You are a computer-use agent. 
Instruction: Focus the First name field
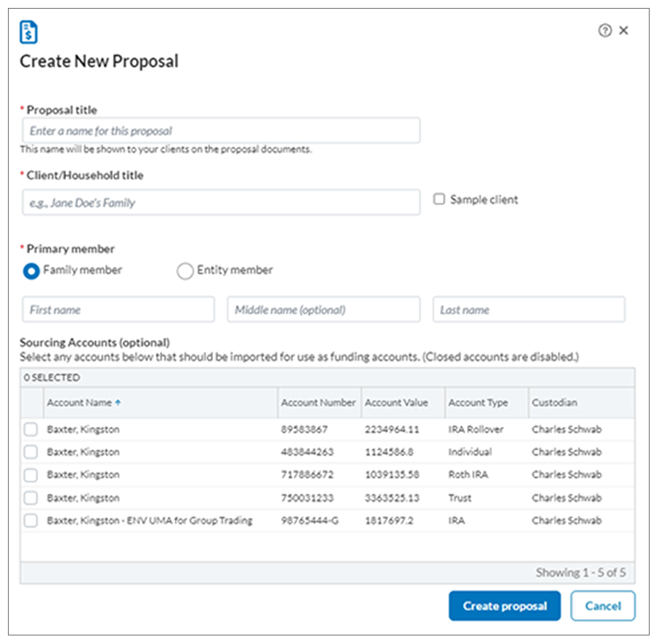point(118,310)
